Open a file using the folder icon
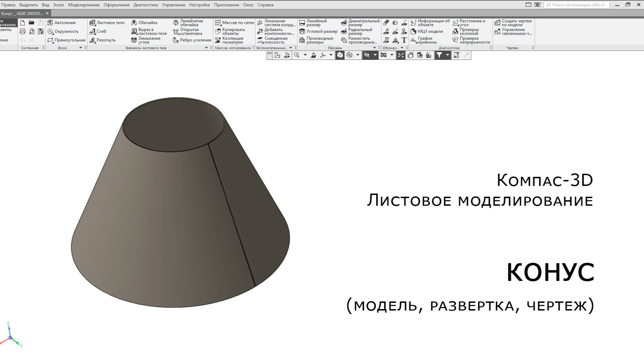This screenshot has height=362, width=644. click(x=32, y=23)
